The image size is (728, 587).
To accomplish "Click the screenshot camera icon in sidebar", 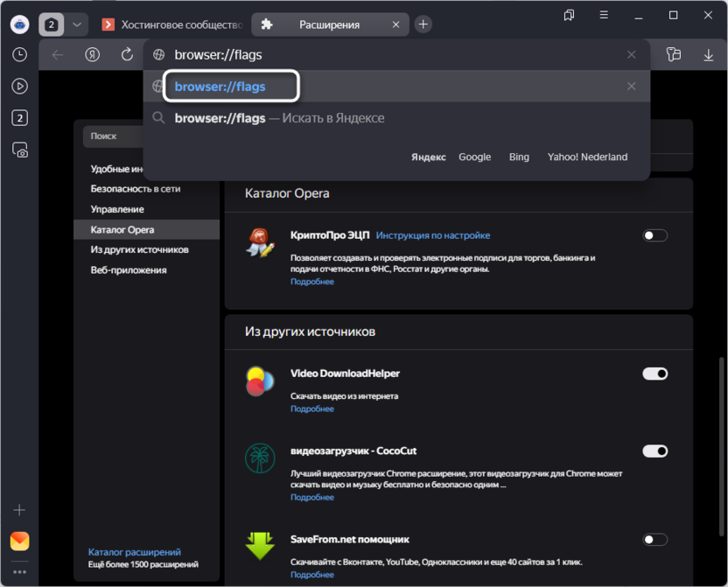I will [x=19, y=150].
